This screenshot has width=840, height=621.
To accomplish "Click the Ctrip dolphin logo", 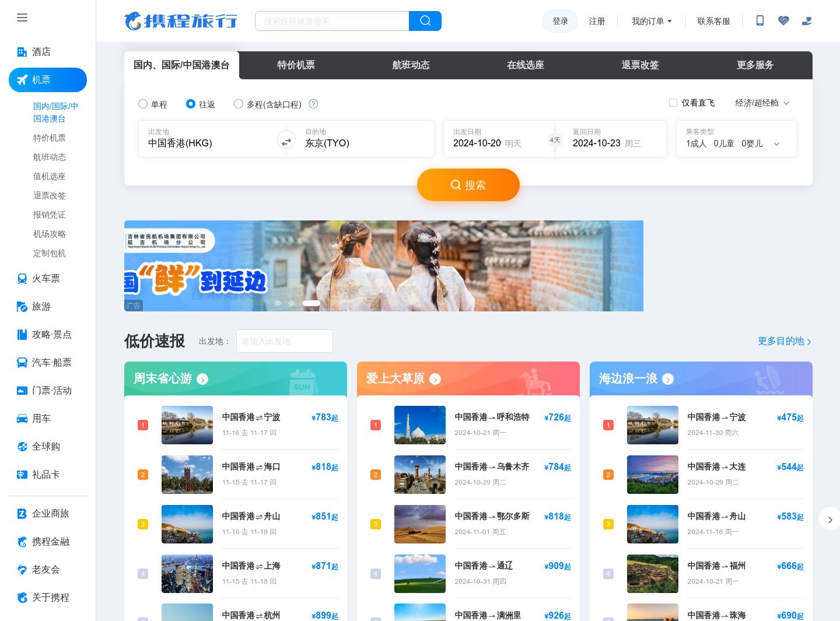I will coord(181,21).
